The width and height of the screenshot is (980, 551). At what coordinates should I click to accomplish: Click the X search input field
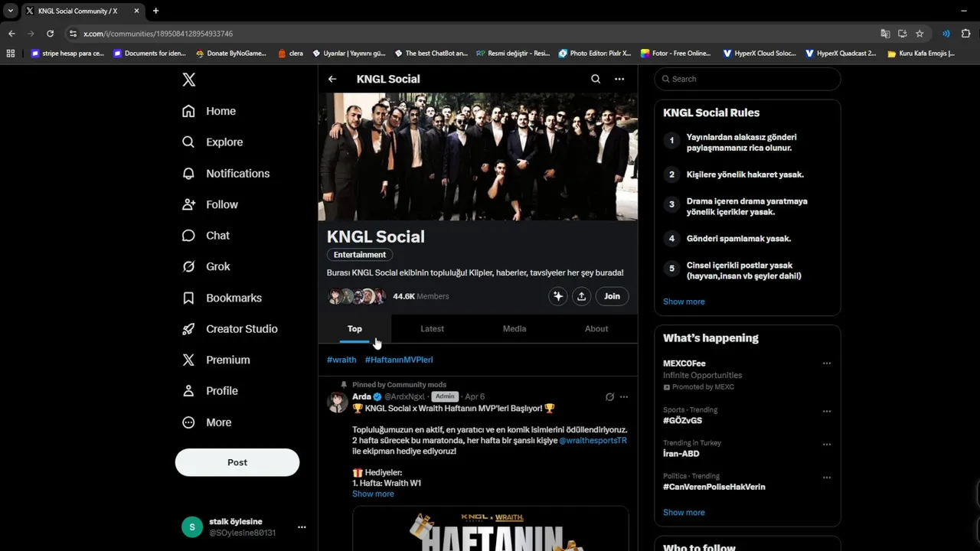(747, 79)
